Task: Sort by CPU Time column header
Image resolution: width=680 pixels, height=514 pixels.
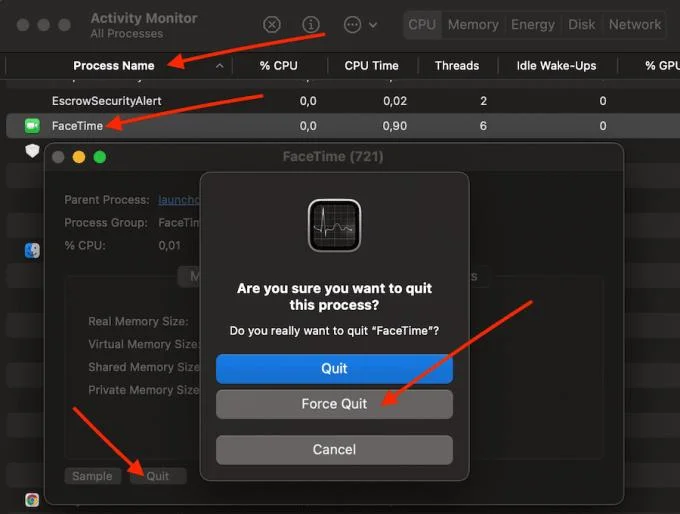Action: coord(371,65)
